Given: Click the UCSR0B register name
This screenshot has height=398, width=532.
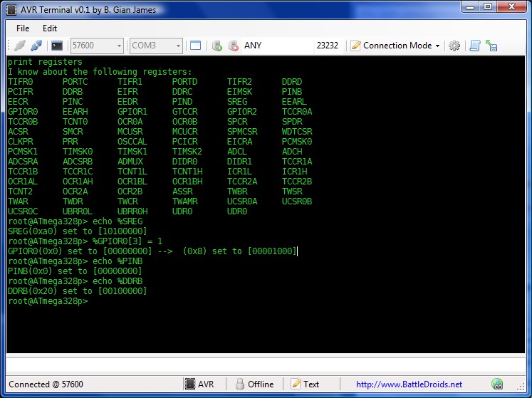Looking at the screenshot, I should [297, 201].
